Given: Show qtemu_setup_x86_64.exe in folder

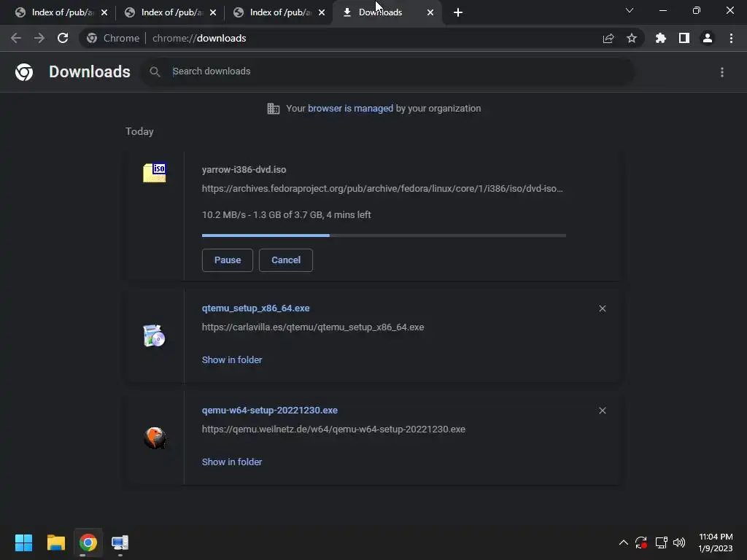Looking at the screenshot, I should point(232,360).
